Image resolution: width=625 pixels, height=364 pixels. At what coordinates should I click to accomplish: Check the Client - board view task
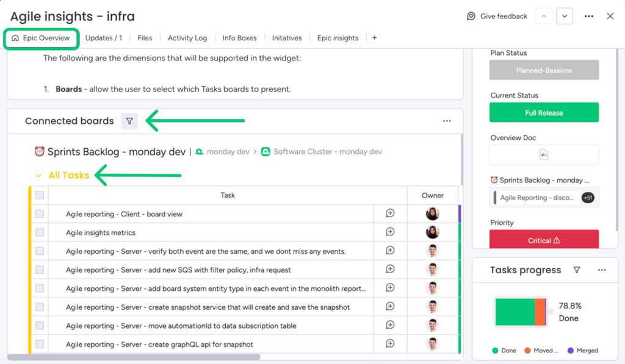coord(40,214)
